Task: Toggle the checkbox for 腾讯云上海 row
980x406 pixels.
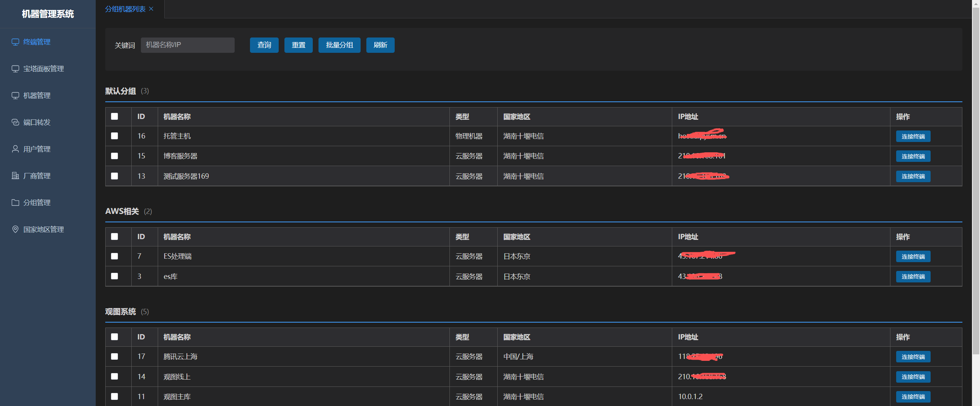Action: pyautogui.click(x=114, y=356)
